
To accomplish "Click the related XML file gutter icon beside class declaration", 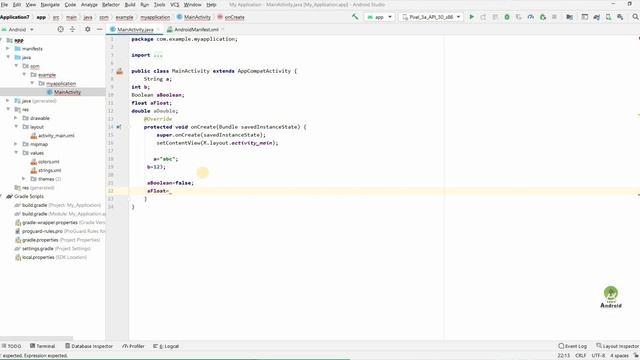I will 120,71.
